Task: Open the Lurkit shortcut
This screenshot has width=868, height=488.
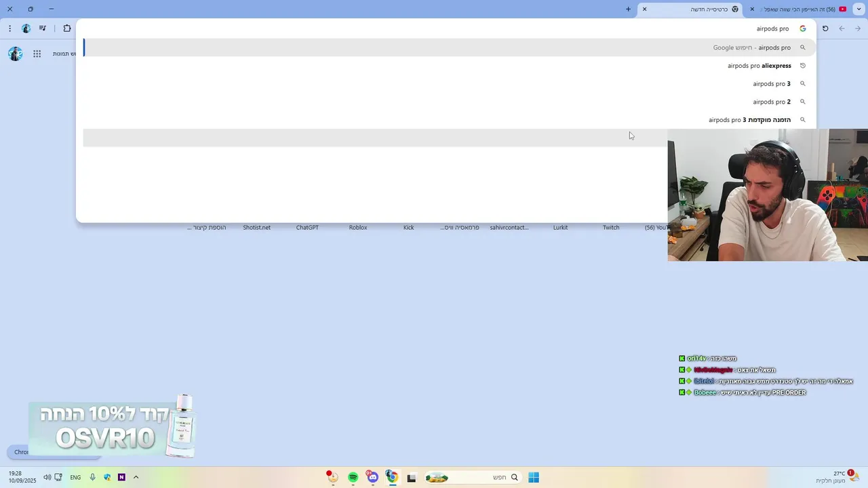Action: [560, 228]
